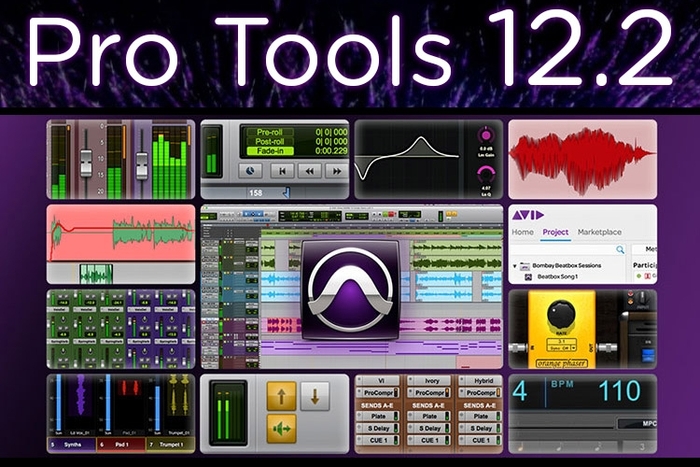Image resolution: width=700 pixels, height=467 pixels.
Task: Toggle the highlighted Fade-in button
Action: click(x=269, y=151)
